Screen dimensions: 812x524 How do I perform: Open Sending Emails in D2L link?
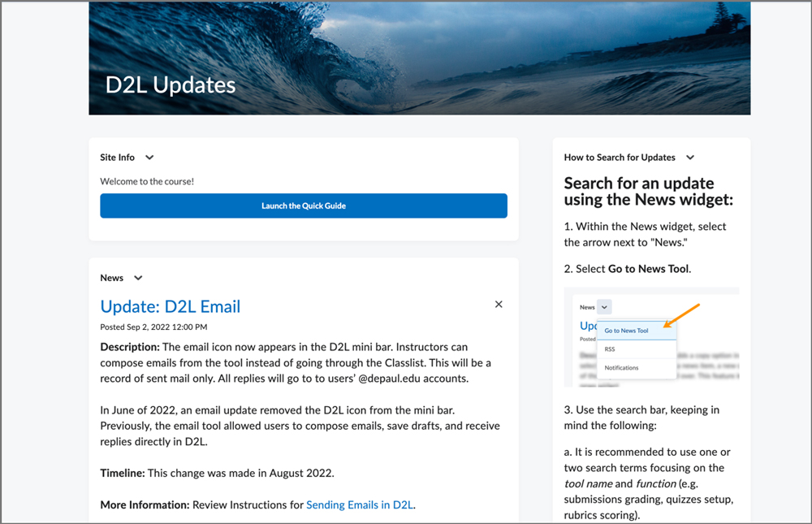pyautogui.click(x=360, y=505)
